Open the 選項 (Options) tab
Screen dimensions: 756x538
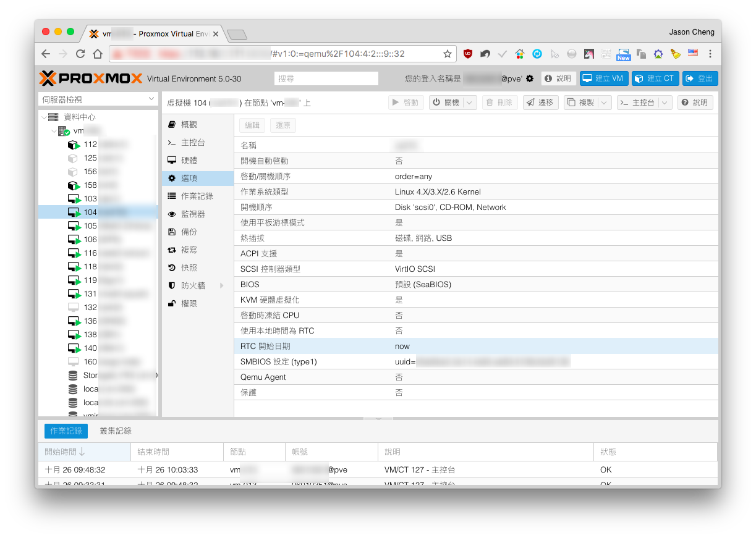tap(198, 178)
